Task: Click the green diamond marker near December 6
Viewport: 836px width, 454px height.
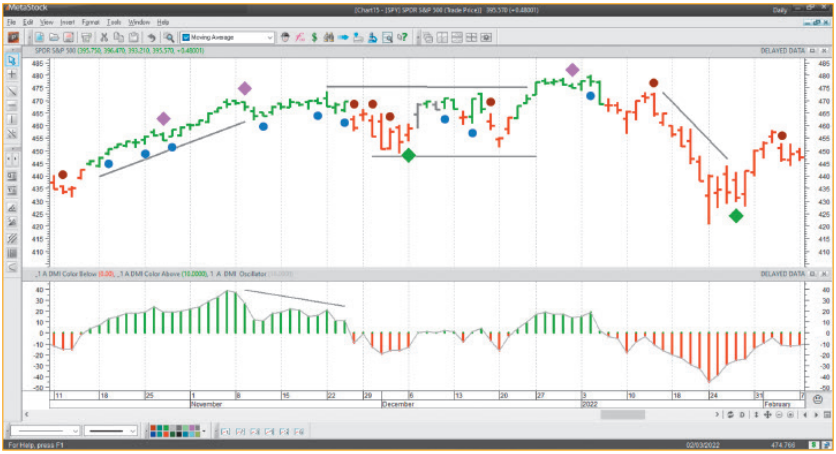Action: (408, 156)
